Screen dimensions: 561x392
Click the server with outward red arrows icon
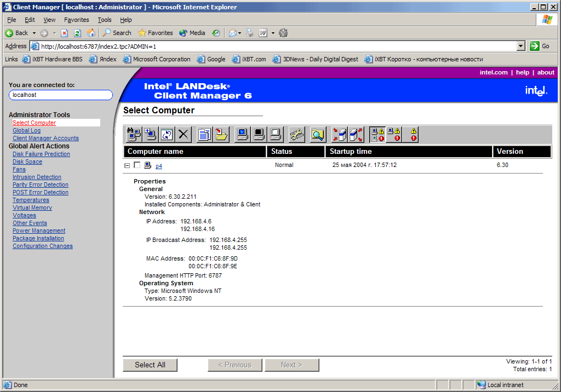tap(356, 135)
